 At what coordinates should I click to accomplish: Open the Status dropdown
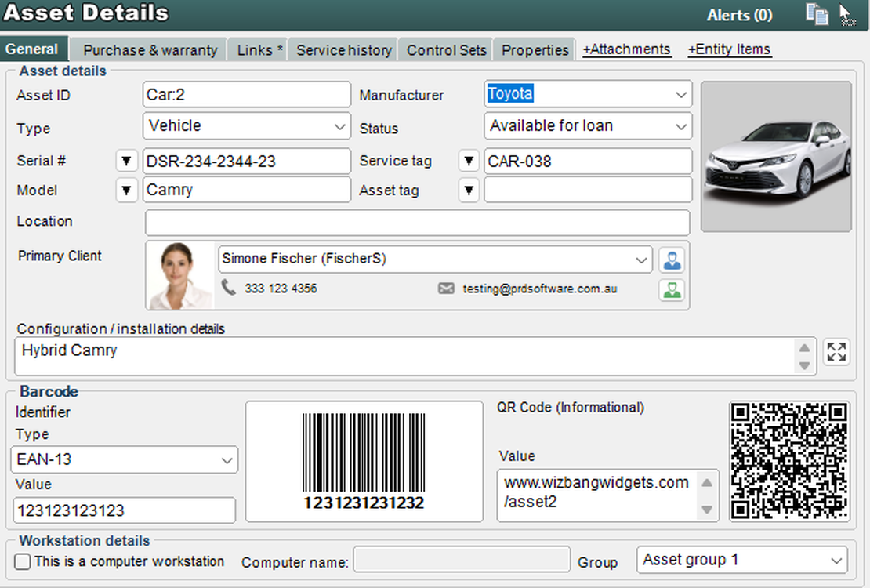click(680, 125)
